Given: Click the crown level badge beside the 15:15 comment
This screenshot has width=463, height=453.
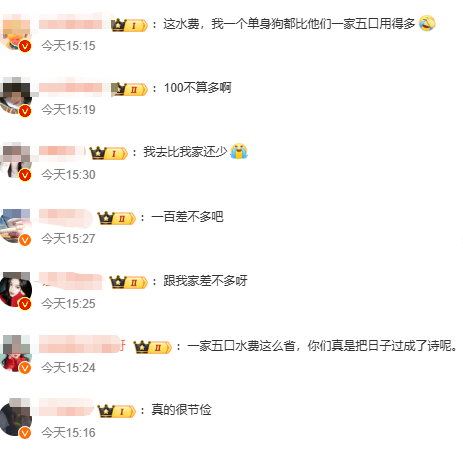Looking at the screenshot, I should click(129, 25).
